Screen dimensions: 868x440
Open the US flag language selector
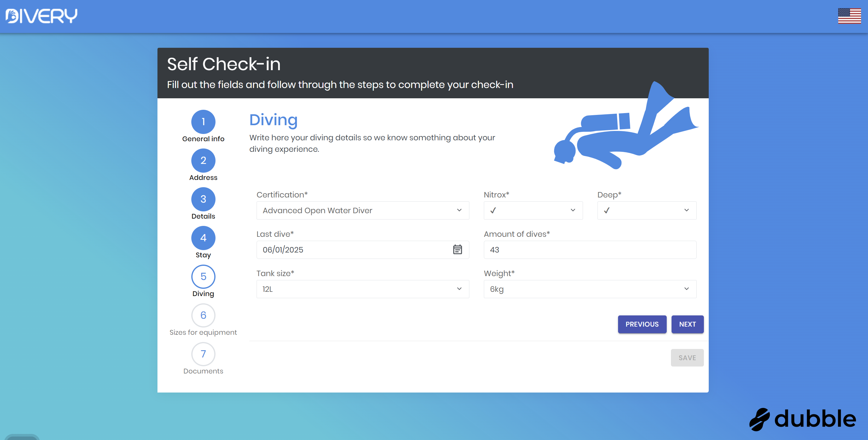click(x=849, y=16)
